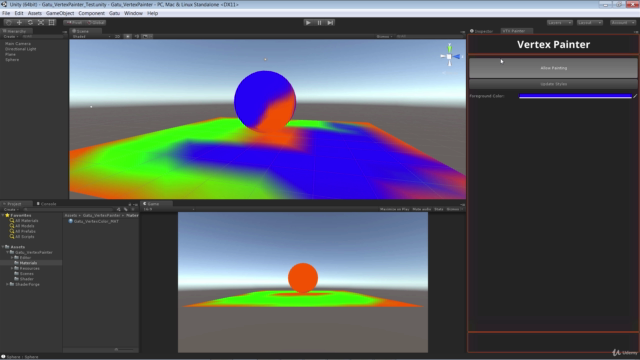Collapse the Assets folder tree

coord(3,247)
